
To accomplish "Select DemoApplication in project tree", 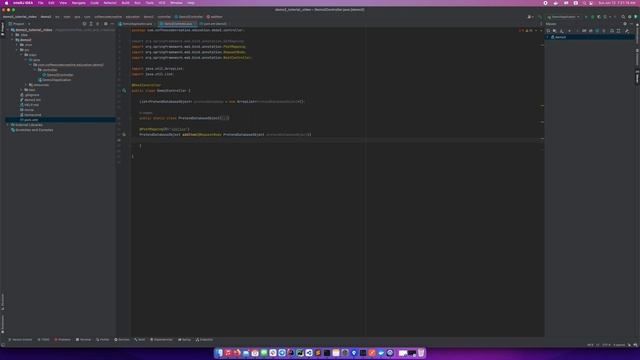I will (x=56, y=80).
